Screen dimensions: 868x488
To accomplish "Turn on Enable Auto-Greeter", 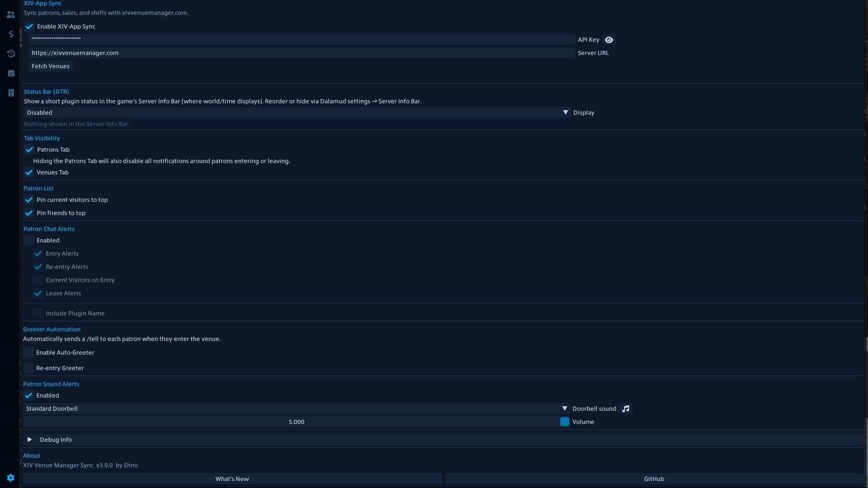I will [28, 352].
